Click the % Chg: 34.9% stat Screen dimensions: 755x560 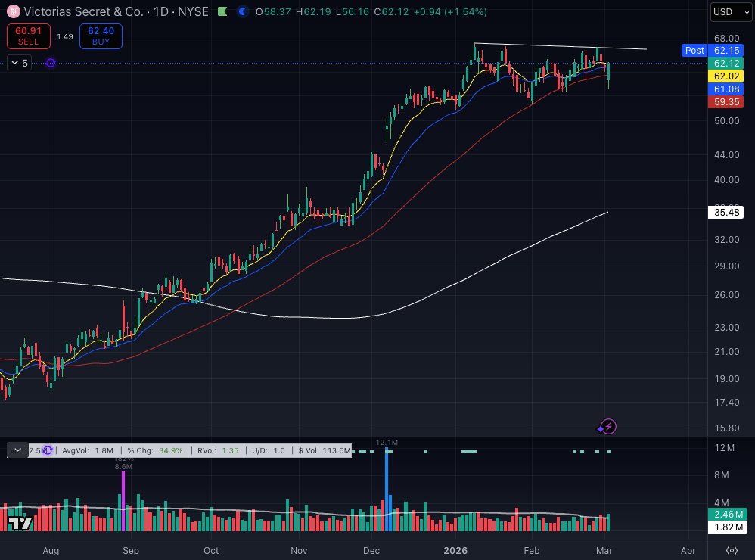(155, 451)
